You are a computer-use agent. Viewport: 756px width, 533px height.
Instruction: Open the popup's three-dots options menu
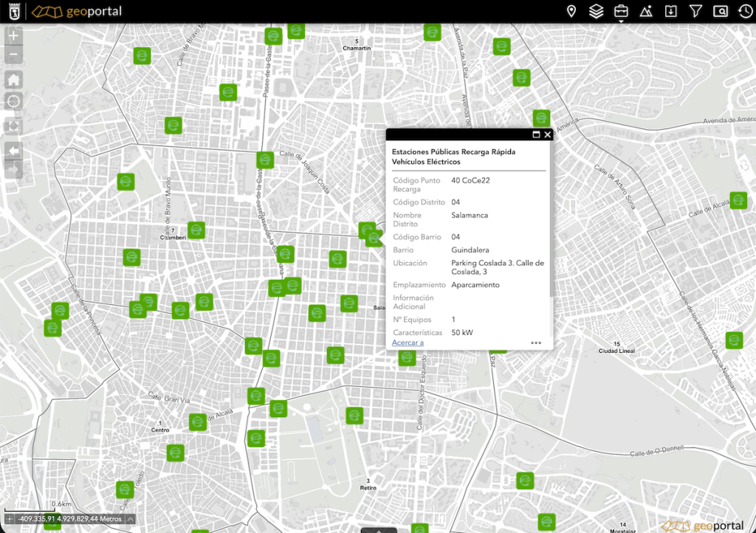(x=536, y=343)
